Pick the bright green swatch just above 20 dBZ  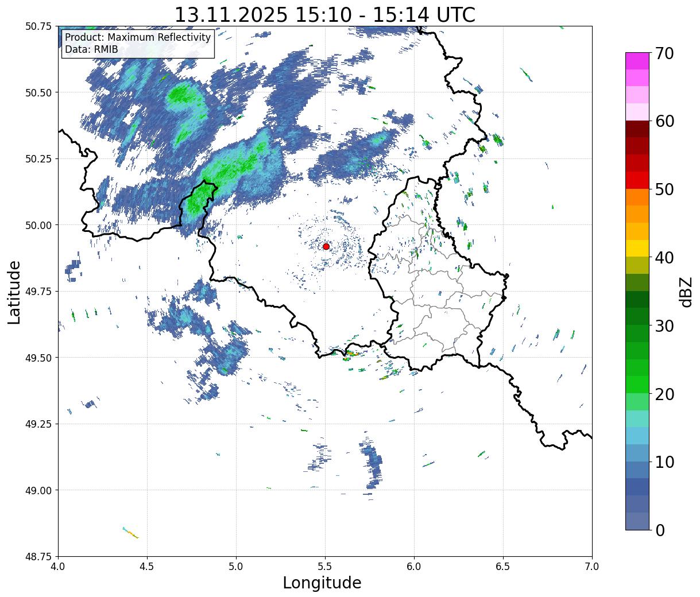coord(637,385)
